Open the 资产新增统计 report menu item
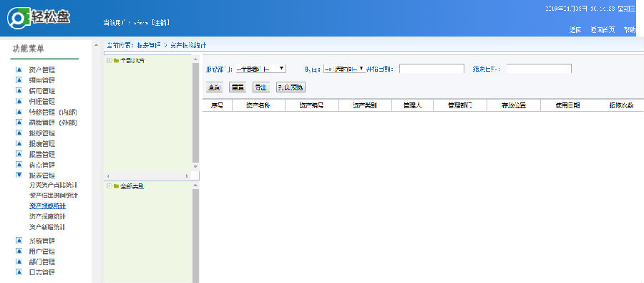The height and width of the screenshot is (283, 644). pos(48,227)
